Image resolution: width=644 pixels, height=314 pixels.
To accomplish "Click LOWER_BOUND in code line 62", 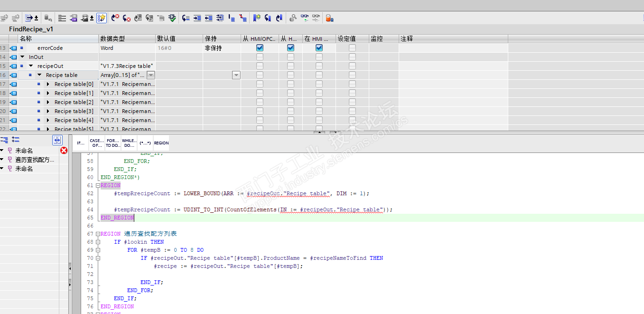I will pos(202,193).
